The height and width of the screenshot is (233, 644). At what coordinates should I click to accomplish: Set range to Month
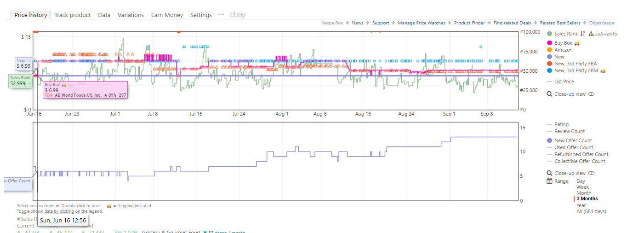pyautogui.click(x=584, y=193)
